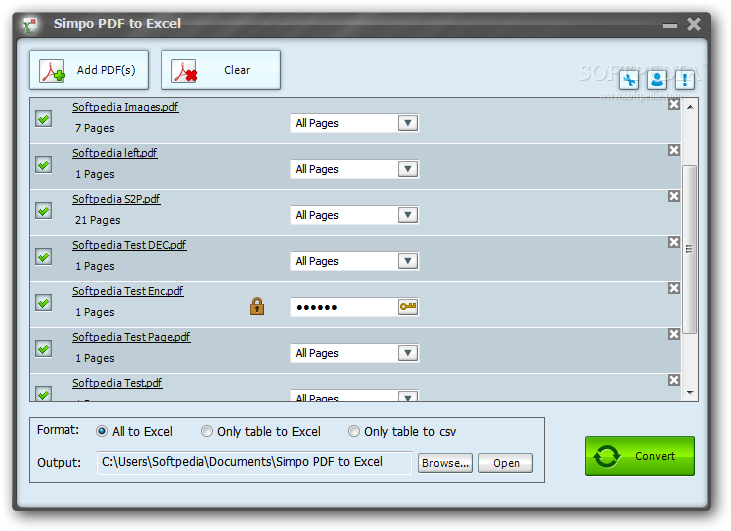Uncheck Softpedia Test.pdf checkbox
The width and height of the screenshot is (731, 531).
tap(44, 394)
